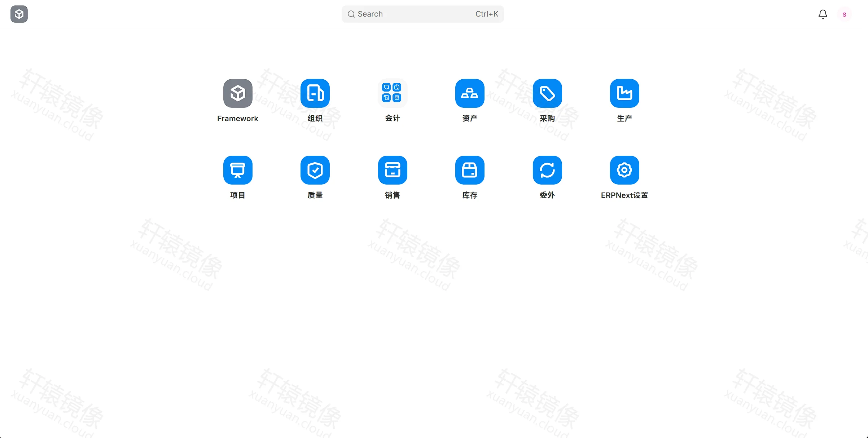Image resolution: width=868 pixels, height=438 pixels.
Task: Open the Framework app icon
Action: coord(238,93)
